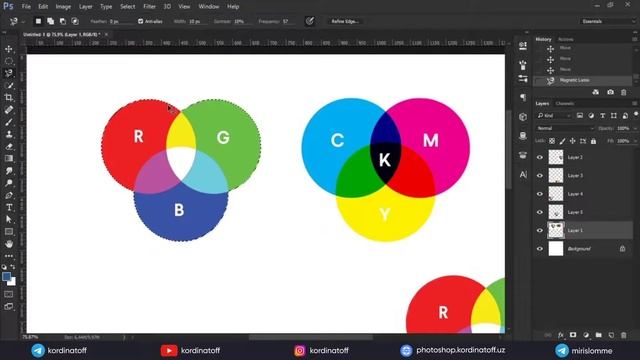
Task: Select the Move tool in the toolbar
Action: (9, 49)
